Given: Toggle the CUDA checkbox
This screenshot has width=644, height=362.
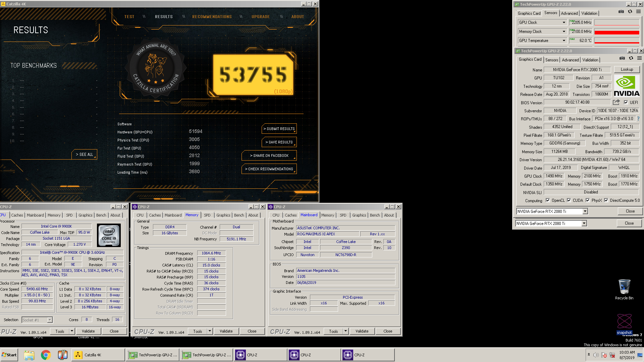Looking at the screenshot, I should click(569, 200).
